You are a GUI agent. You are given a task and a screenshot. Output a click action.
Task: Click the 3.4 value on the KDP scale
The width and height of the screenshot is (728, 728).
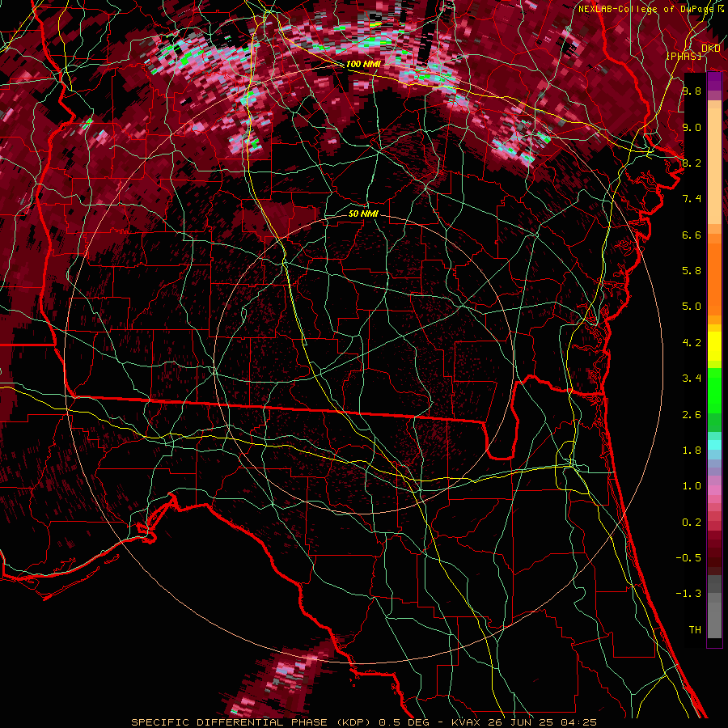pyautogui.click(x=692, y=379)
